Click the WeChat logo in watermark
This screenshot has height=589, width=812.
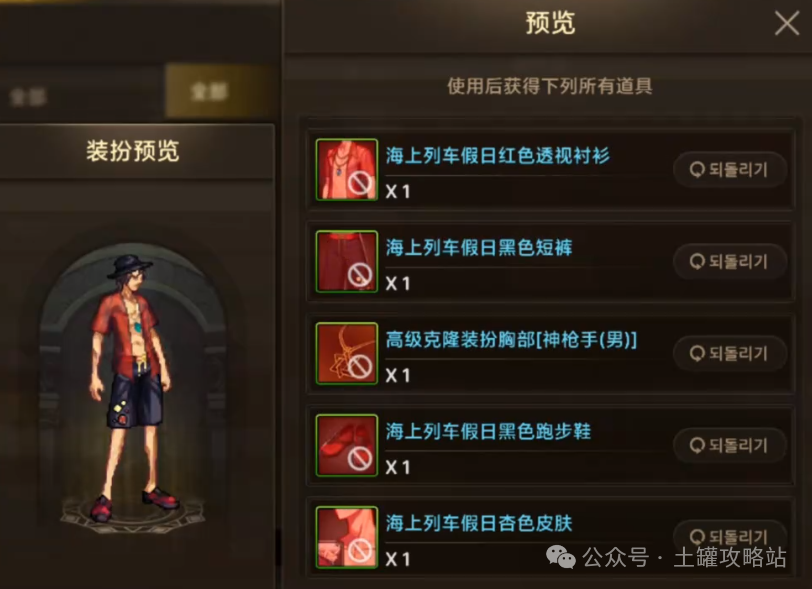pos(560,557)
